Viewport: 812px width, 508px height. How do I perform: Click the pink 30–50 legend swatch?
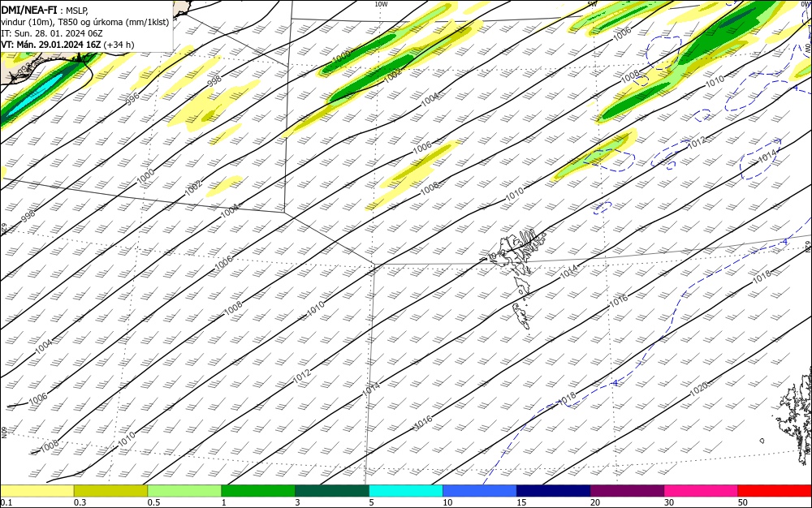(702, 491)
